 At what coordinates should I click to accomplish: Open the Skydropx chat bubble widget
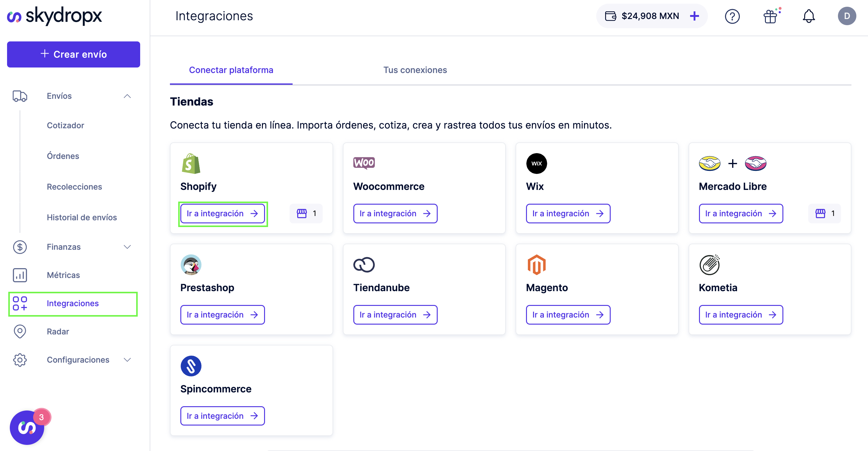[27, 427]
